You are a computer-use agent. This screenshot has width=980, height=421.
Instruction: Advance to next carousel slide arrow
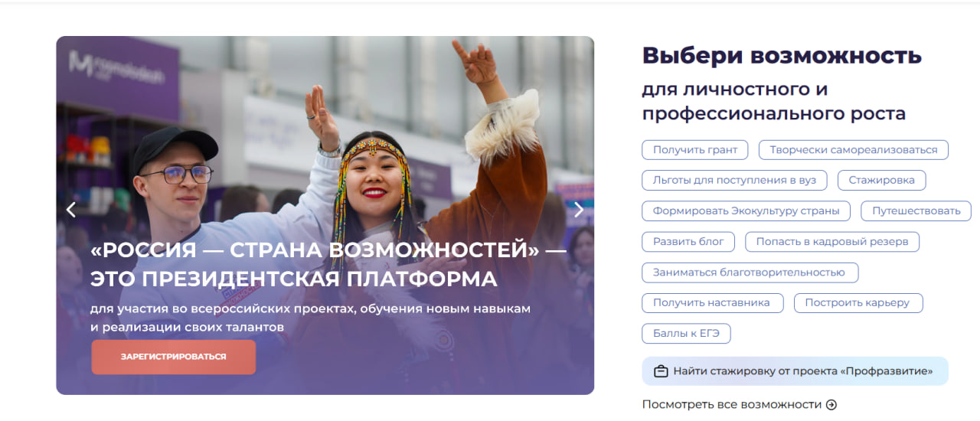579,209
